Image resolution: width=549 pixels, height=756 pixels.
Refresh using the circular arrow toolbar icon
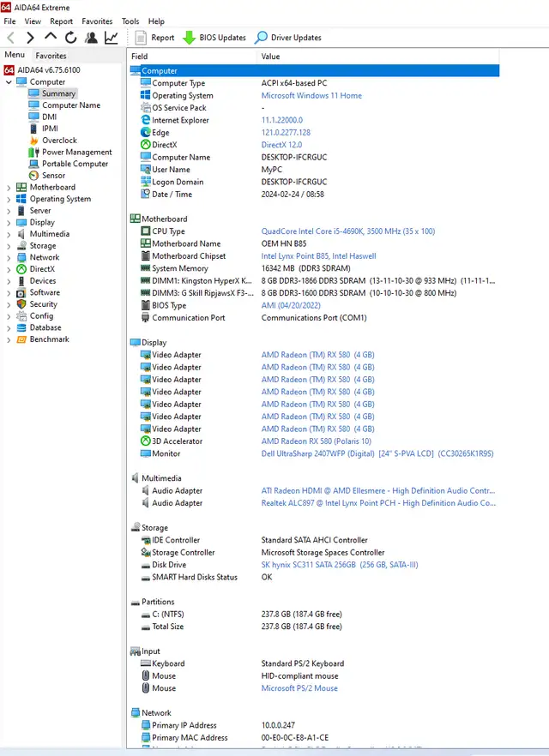70,38
